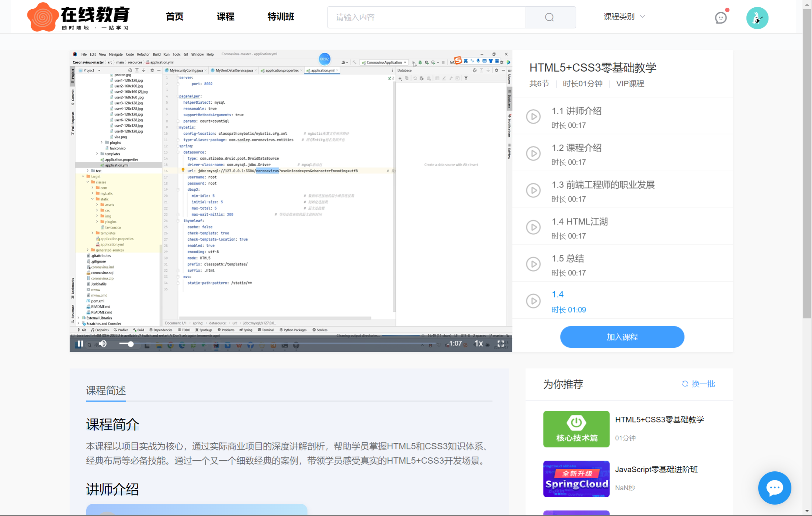Play lesson 1.5 总结 icon
This screenshot has height=516, width=812.
[x=533, y=264]
